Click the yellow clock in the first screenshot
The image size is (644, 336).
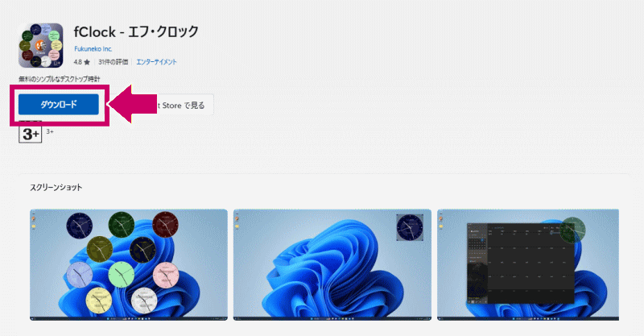[99, 301]
